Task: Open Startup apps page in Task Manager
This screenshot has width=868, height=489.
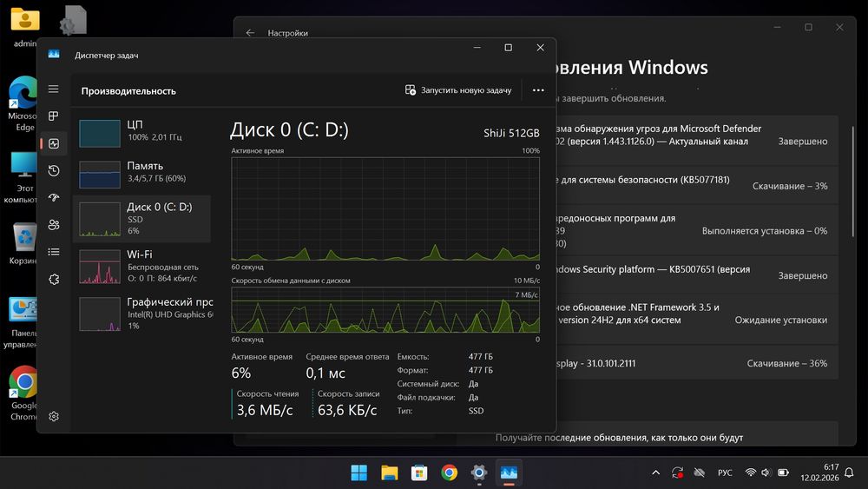Action: tap(53, 198)
